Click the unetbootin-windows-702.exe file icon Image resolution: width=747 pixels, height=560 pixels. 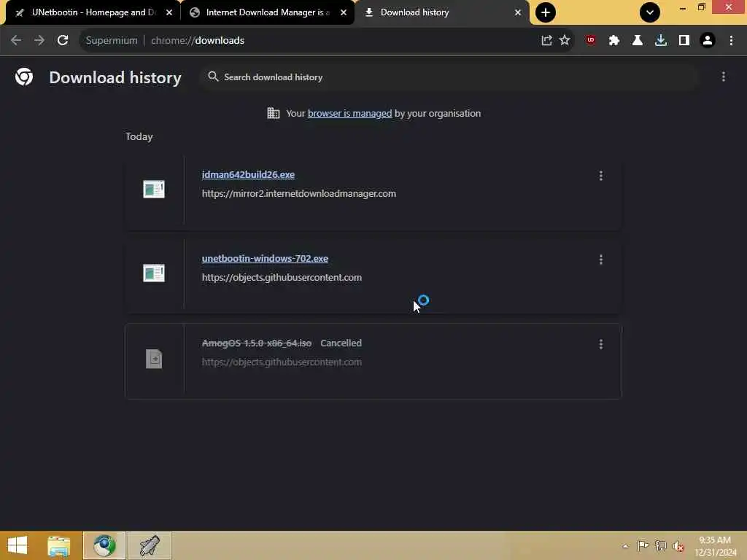coord(154,273)
